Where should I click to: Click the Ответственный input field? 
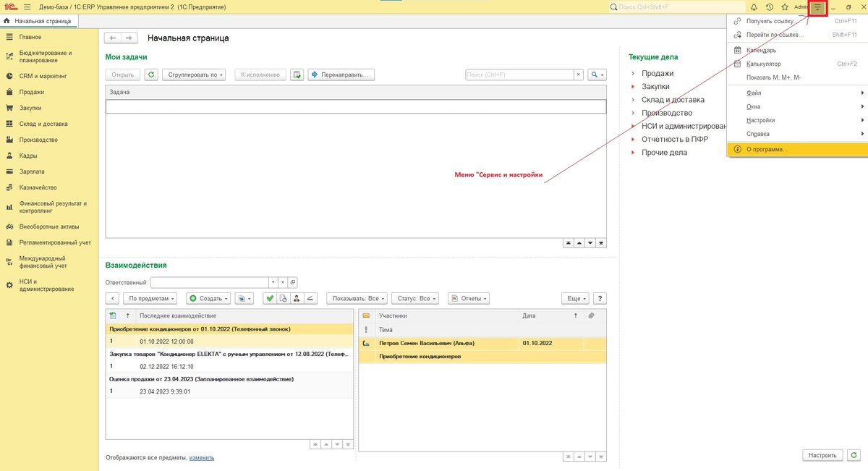[209, 282]
